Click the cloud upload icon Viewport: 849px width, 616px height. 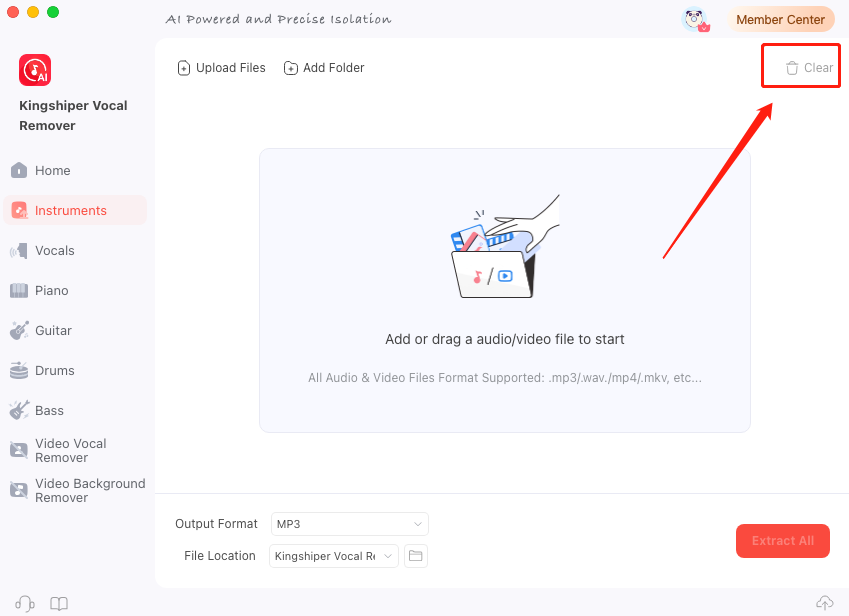tap(825, 602)
